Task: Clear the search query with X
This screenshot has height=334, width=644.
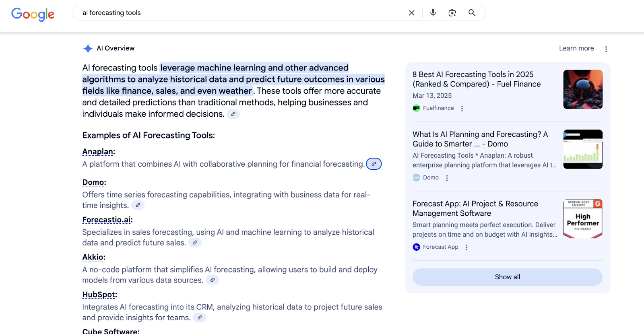Action: coord(411,13)
